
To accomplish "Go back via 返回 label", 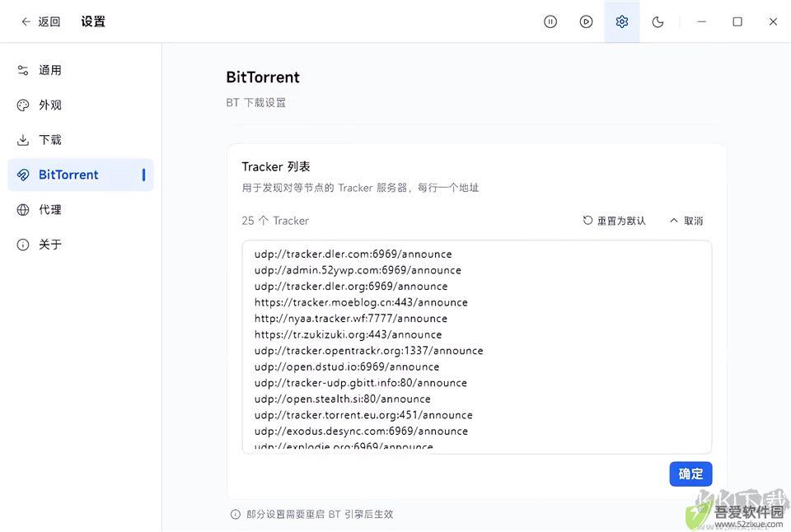I will 49,21.
